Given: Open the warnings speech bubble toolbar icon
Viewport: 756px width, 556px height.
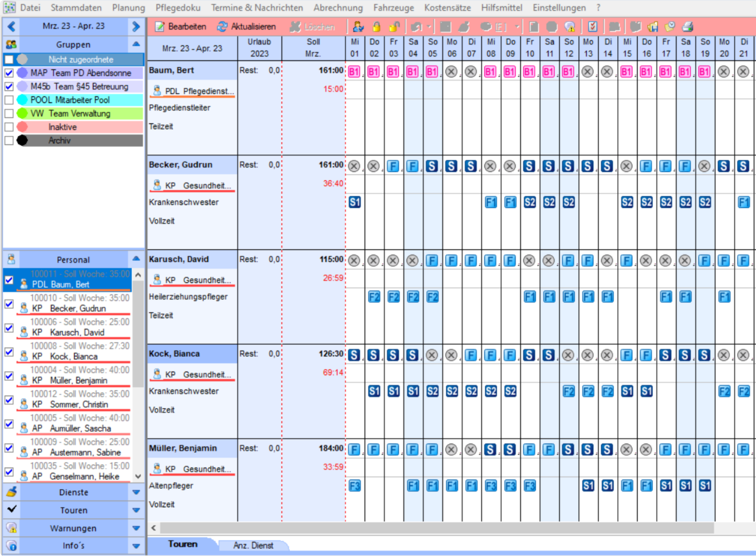Looking at the screenshot, I should click(570, 26).
